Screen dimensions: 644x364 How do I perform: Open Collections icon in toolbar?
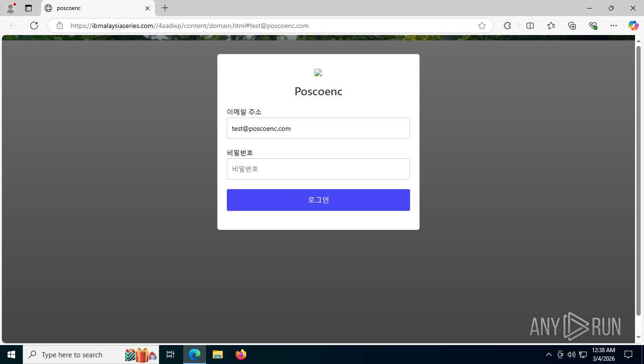click(572, 26)
